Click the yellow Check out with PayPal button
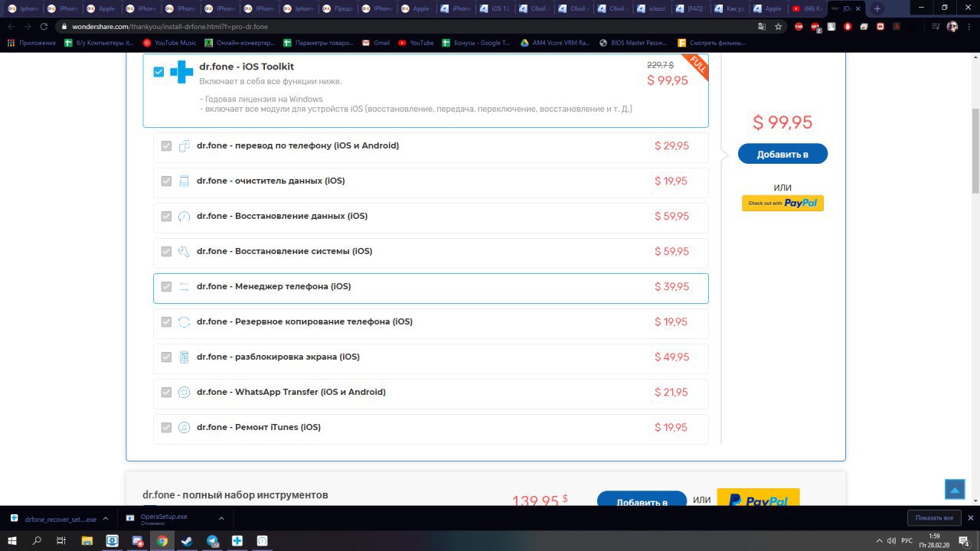The width and height of the screenshot is (980, 551). click(782, 203)
